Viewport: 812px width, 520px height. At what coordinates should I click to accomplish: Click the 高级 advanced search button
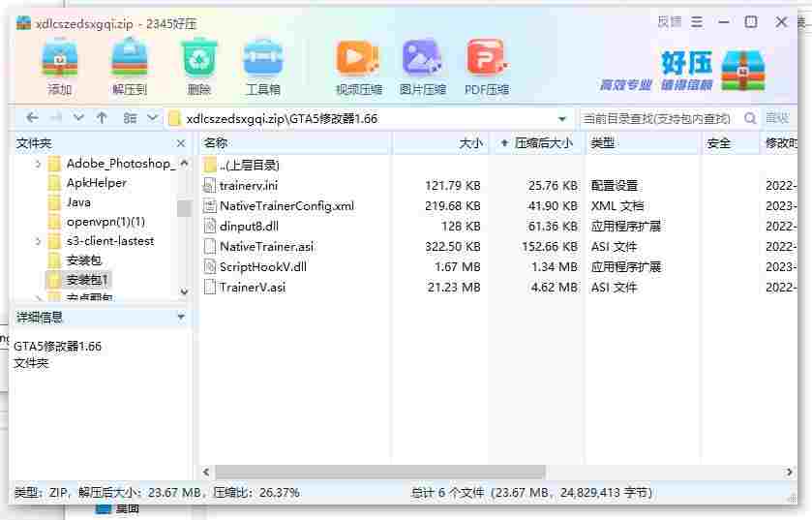(x=777, y=118)
